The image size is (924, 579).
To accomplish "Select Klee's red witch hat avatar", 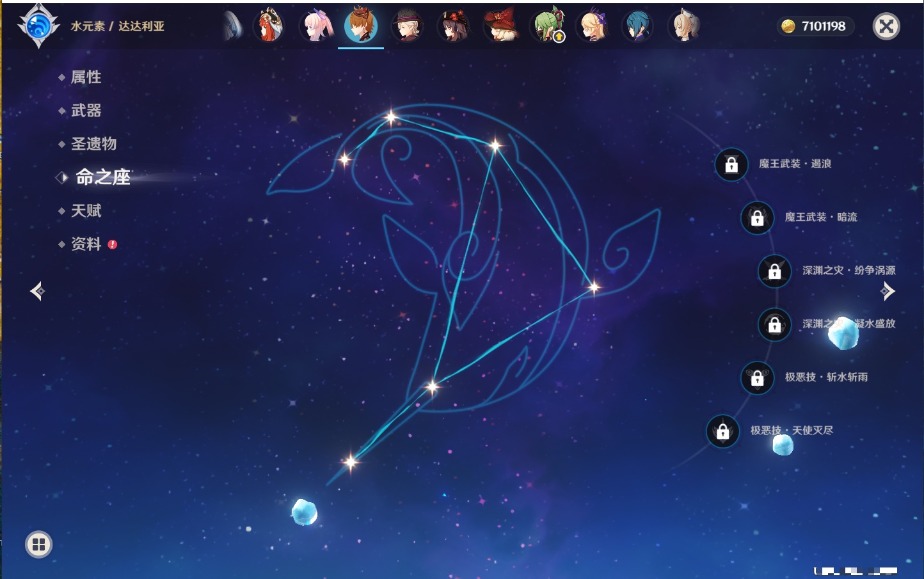I will click(x=500, y=26).
